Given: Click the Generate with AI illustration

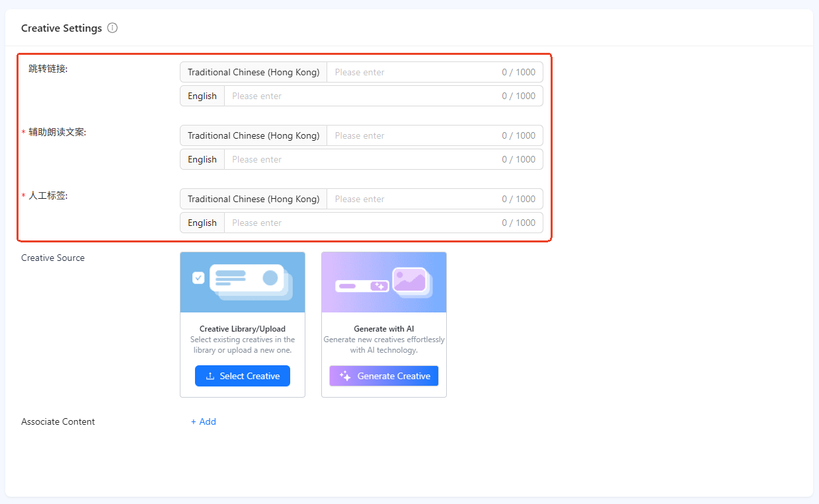Looking at the screenshot, I should click(x=384, y=282).
